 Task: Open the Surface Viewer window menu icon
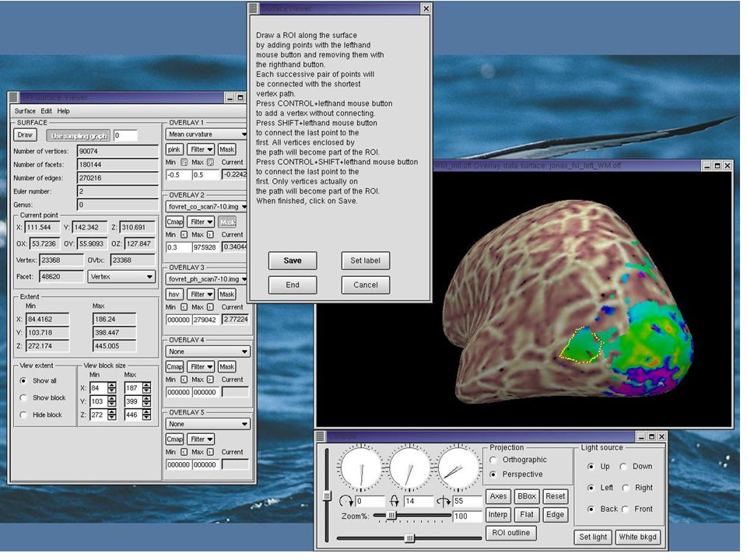(14, 97)
